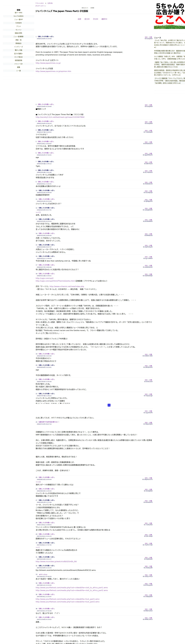Click the 探検 sidebar heading
This screenshot has height=644, width=185.
[18, 10]
